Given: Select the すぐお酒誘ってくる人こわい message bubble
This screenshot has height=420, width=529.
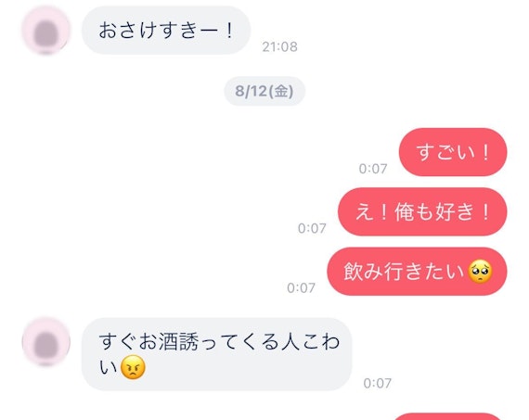Looking at the screenshot, I should pos(216,354).
